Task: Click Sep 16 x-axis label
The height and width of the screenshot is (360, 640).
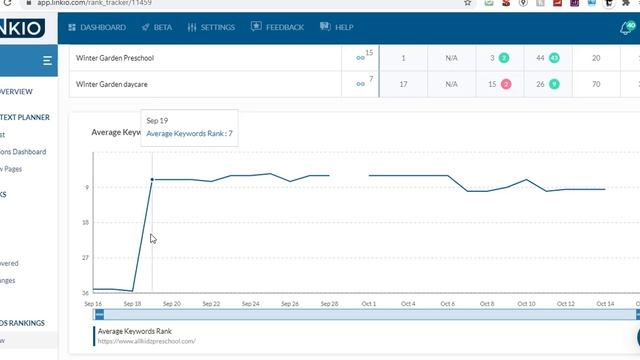Action: tap(93, 304)
